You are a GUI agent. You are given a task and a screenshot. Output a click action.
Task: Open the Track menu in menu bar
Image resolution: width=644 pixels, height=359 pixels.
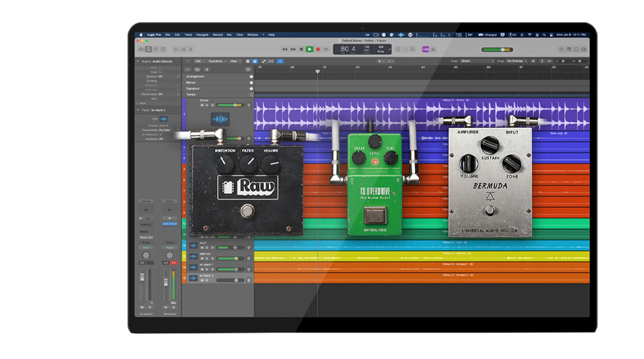pos(188,34)
